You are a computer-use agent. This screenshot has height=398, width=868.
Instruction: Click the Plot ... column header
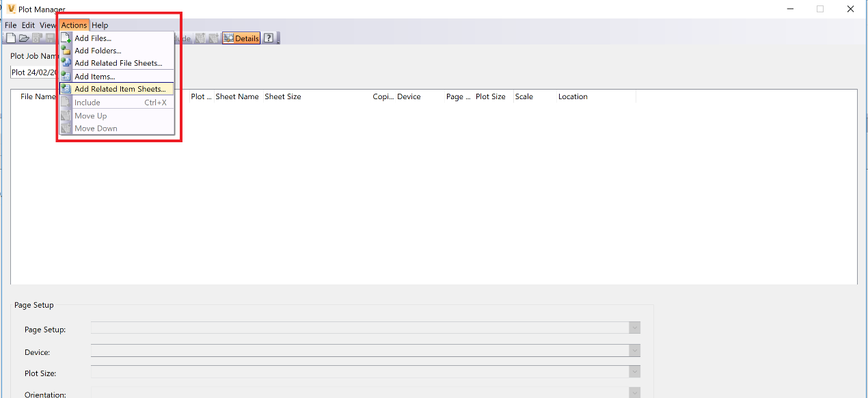click(x=201, y=96)
